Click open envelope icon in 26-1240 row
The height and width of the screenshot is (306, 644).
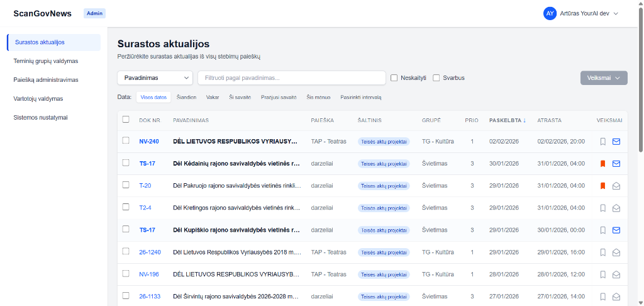pyautogui.click(x=616, y=252)
